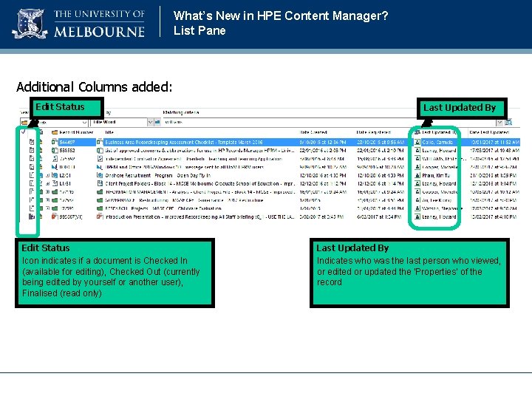
Task: Click edit status icon of Independent Contractor Agreement row
Action: click(x=32, y=158)
